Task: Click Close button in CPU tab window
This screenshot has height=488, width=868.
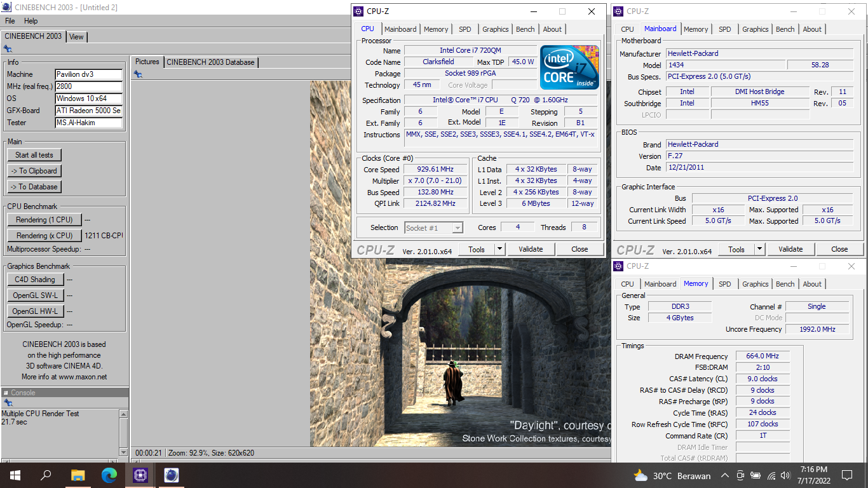Action: pos(580,250)
